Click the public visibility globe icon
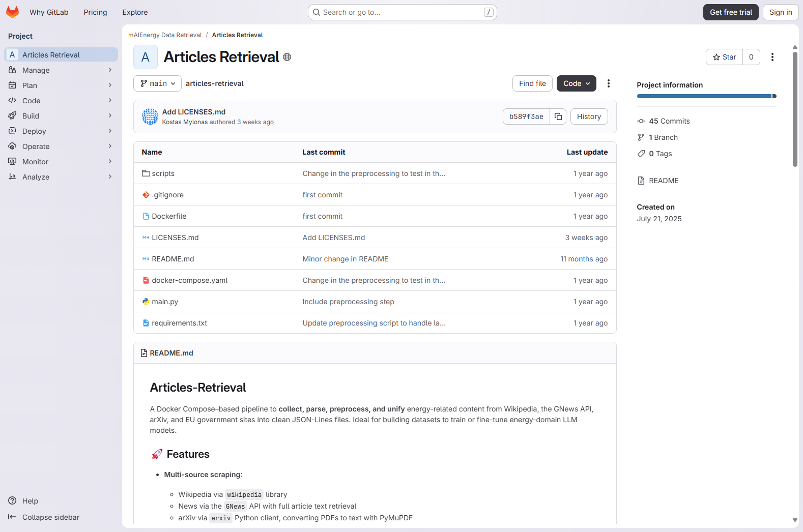The height and width of the screenshot is (532, 803). (287, 57)
